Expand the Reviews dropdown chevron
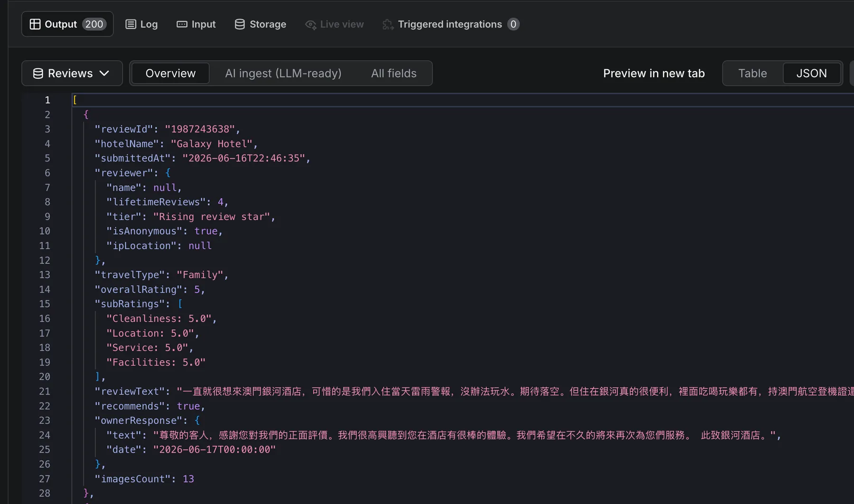Screen dimensions: 854x504 coord(104,73)
